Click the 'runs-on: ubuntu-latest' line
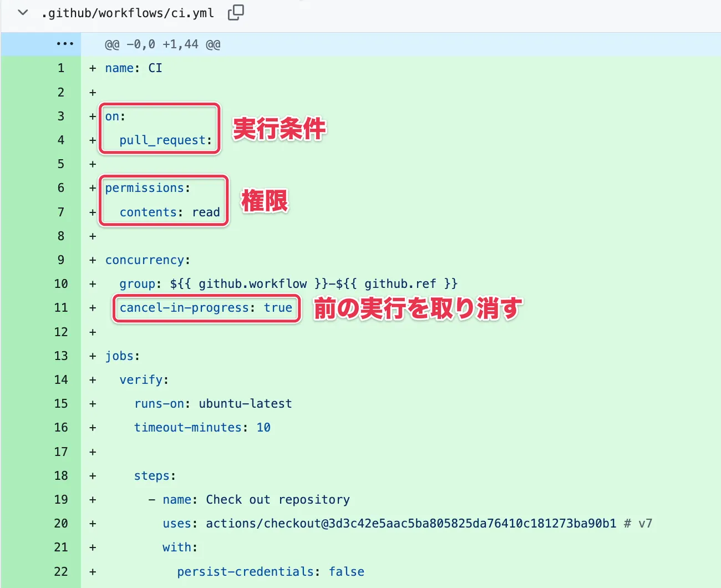Viewport: 721px width, 588px height. pos(213,404)
